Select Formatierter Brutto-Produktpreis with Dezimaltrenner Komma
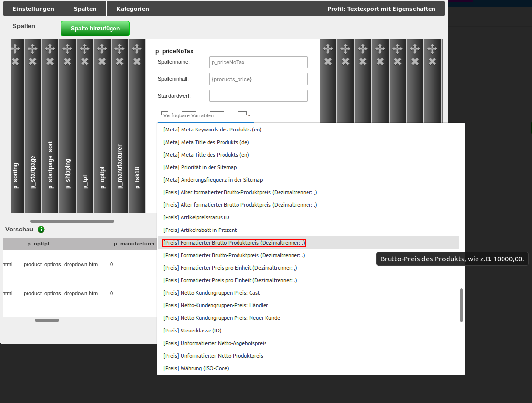Viewport: 532px width, 403px height. tap(234, 243)
